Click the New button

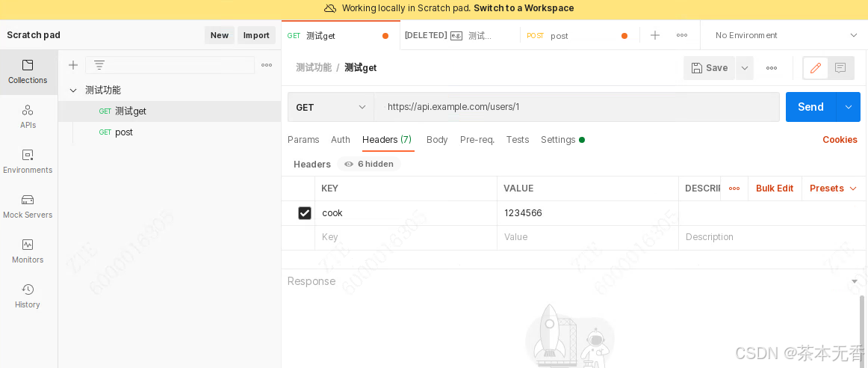click(219, 35)
